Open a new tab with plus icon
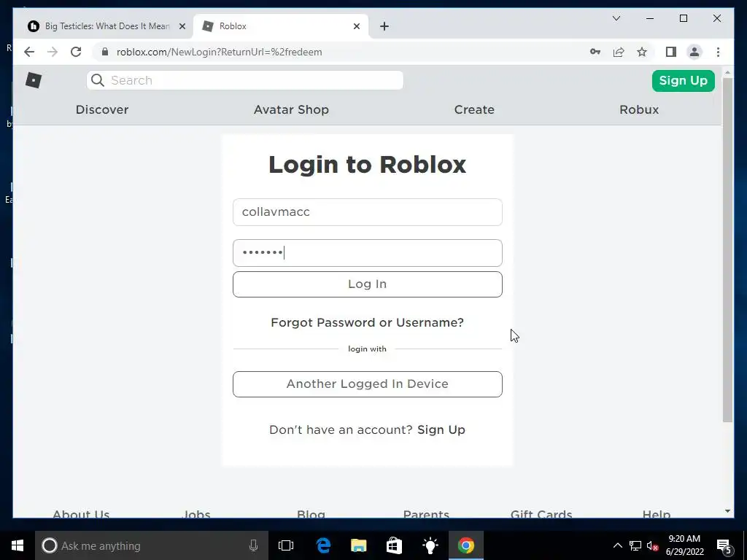Image resolution: width=747 pixels, height=560 pixels. 384,26
